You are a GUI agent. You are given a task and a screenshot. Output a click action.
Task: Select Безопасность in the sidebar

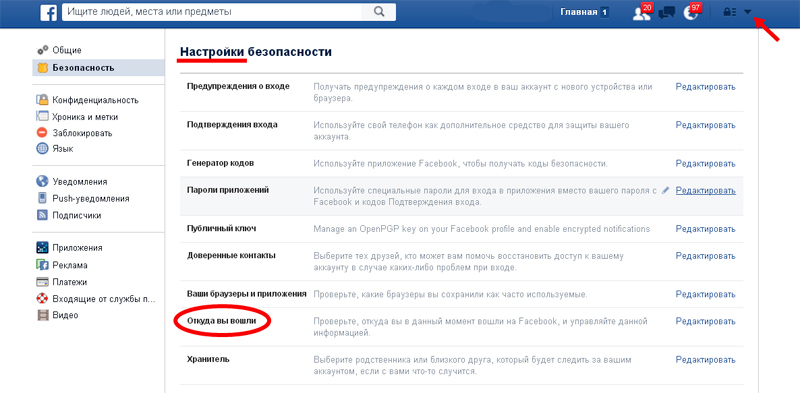(x=98, y=68)
